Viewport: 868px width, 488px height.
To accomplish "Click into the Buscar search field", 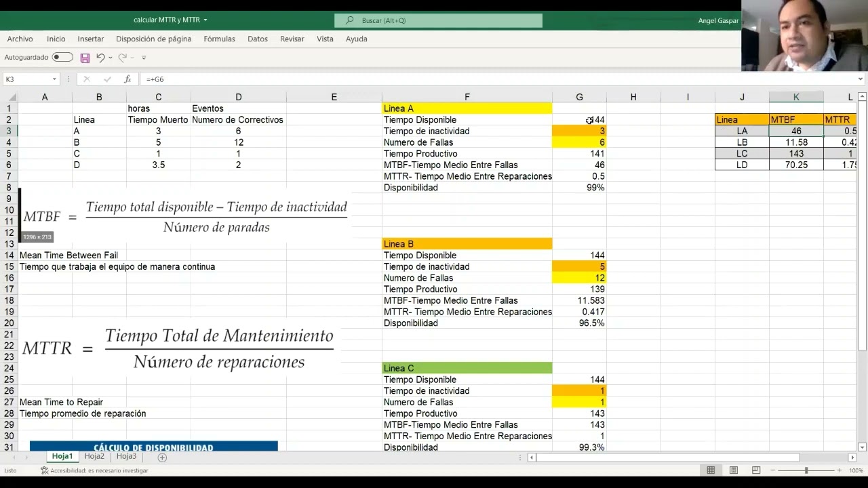I will 438,20.
